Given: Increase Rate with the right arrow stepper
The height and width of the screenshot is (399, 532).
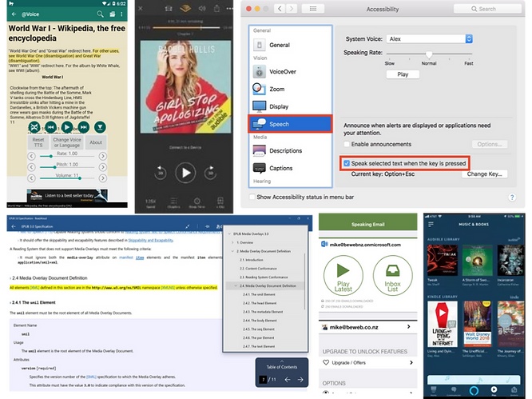Looking at the screenshot, I should click(x=102, y=156).
